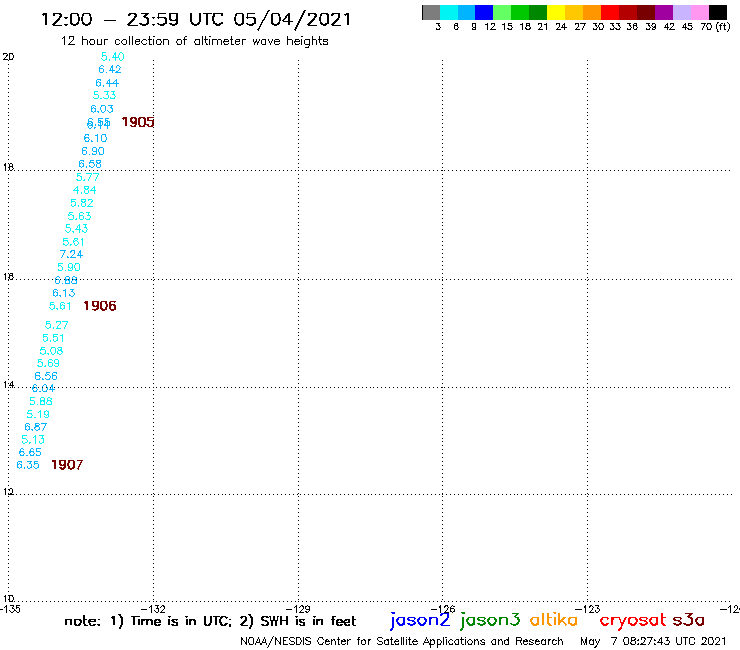Click the orange 'altika' satellite label
The height and width of the screenshot is (650, 740).
pos(554,620)
